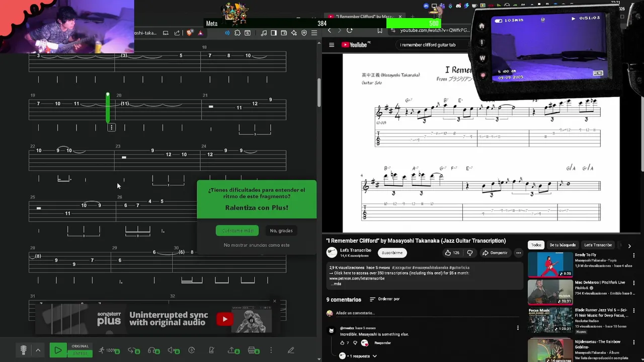The height and width of the screenshot is (362, 644).
Task: Click the YouTube search box
Action: [433, 45]
